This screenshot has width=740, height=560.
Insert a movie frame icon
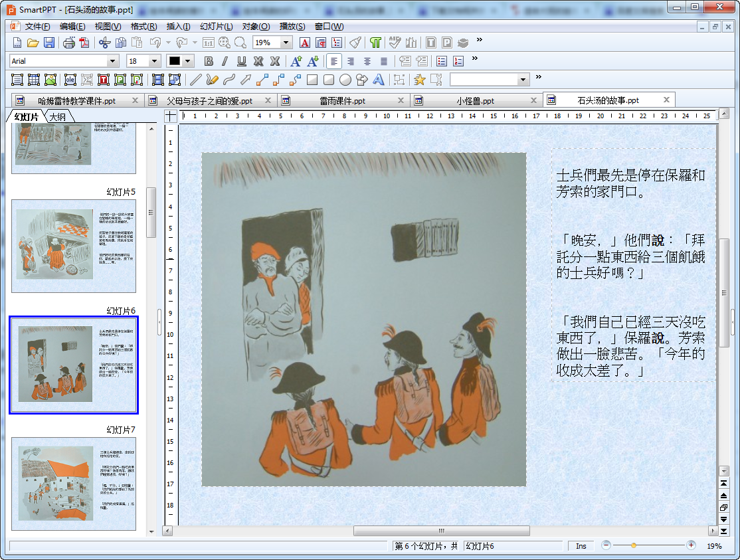click(x=157, y=80)
